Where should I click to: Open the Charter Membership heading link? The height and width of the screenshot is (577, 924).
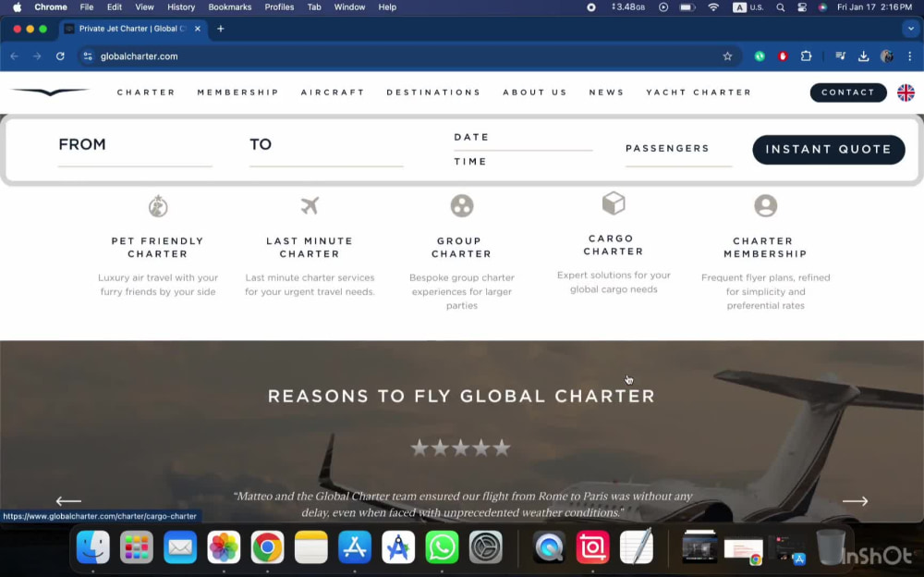765,247
